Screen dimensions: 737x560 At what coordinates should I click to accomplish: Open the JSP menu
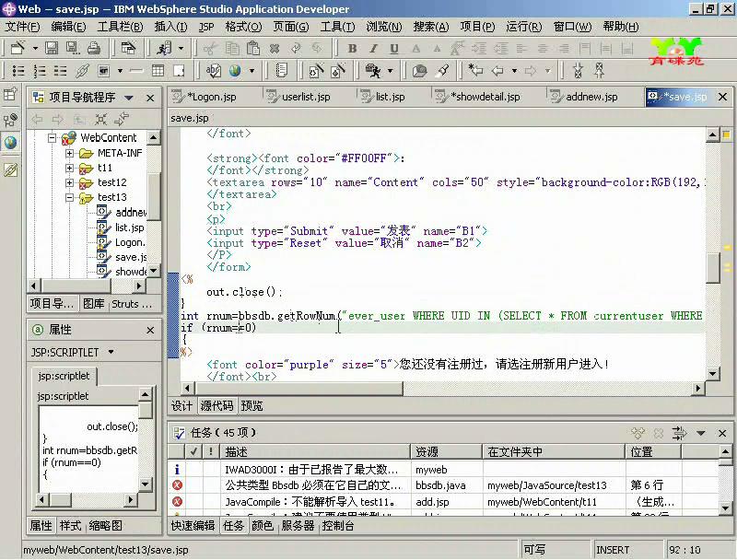click(205, 27)
